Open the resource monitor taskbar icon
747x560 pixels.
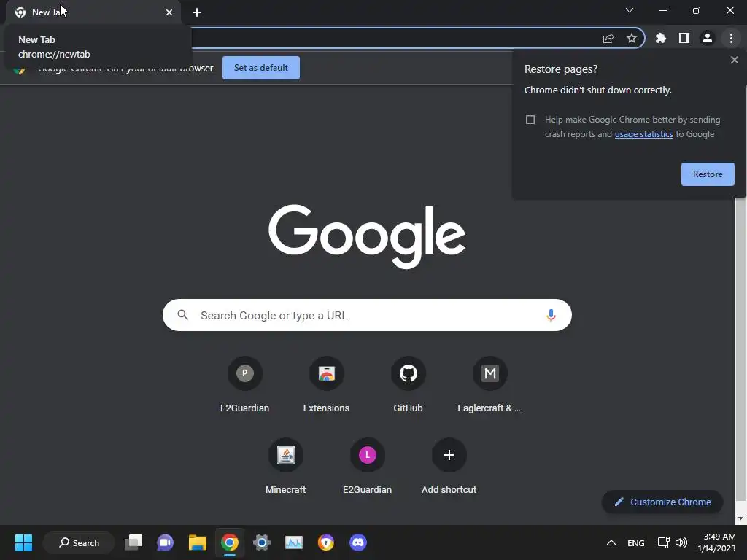click(294, 542)
